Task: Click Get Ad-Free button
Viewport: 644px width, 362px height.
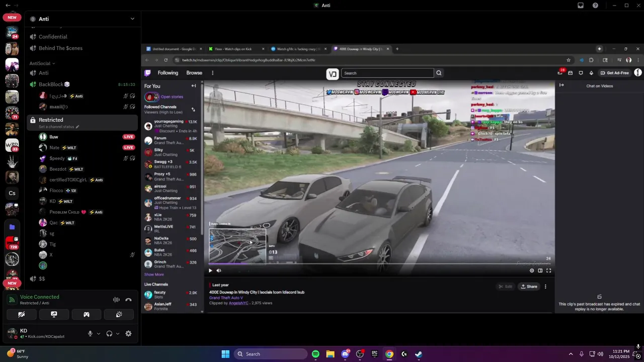Action: (x=615, y=73)
